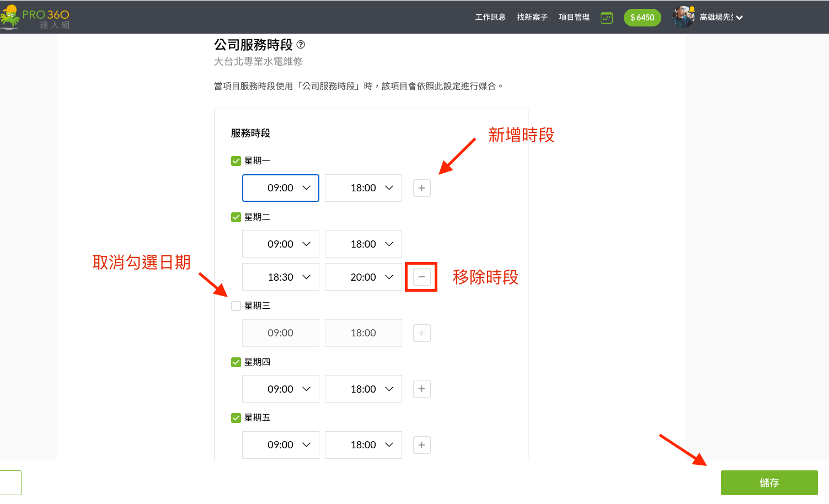This screenshot has height=504, width=829.
Task: Remove the 18:30–20:00 slot on 星期二
Action: point(421,277)
